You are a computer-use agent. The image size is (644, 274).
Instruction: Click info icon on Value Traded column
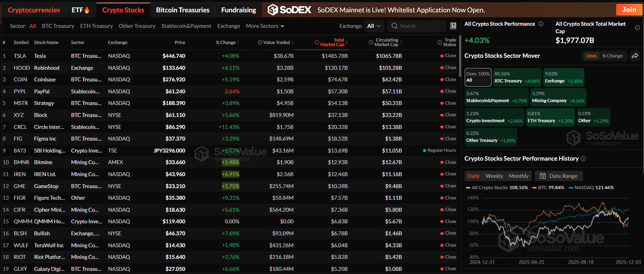pyautogui.click(x=260, y=43)
